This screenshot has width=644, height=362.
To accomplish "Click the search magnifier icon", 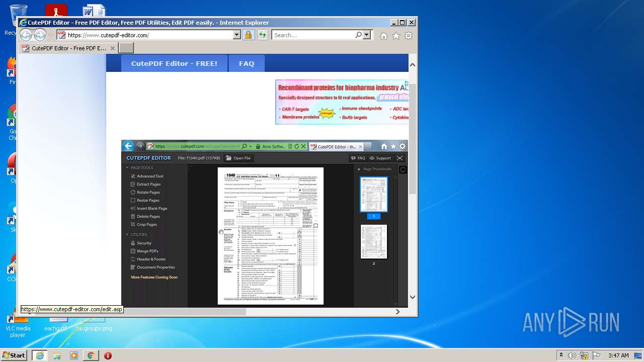I will coord(358,35).
